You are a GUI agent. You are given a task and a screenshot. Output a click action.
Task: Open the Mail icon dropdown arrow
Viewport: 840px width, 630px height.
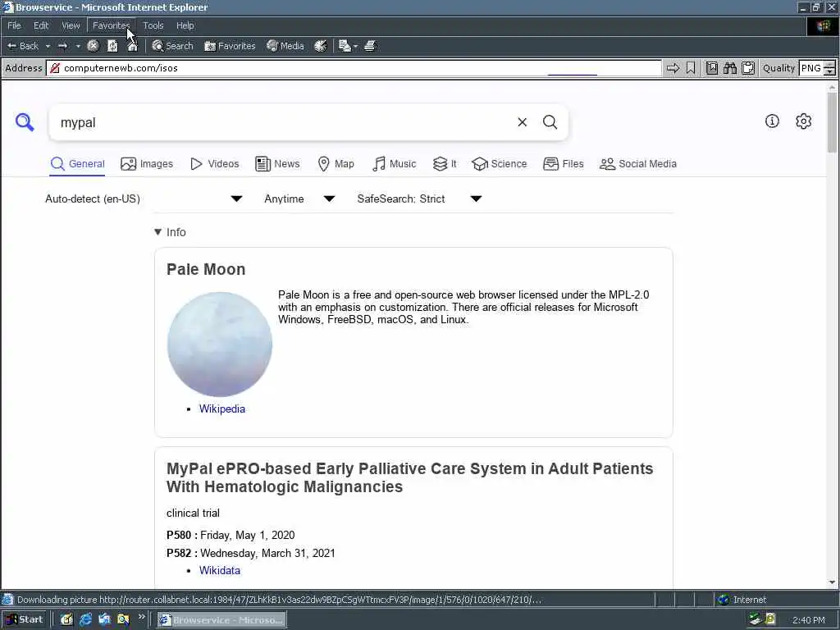(x=356, y=46)
